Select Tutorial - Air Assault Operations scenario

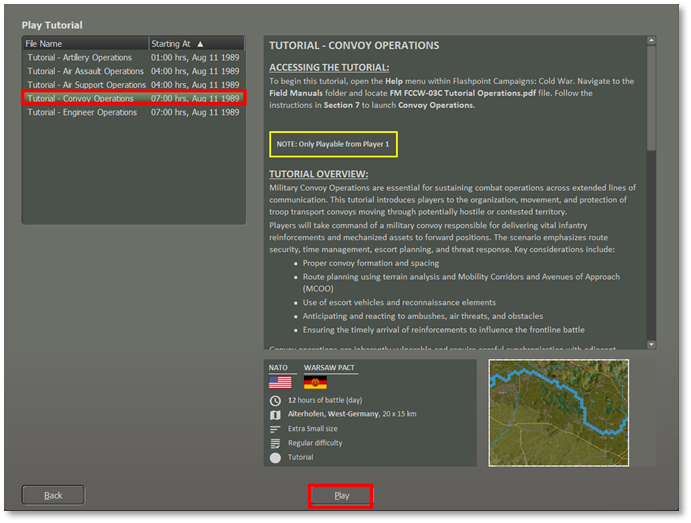[x=86, y=72]
